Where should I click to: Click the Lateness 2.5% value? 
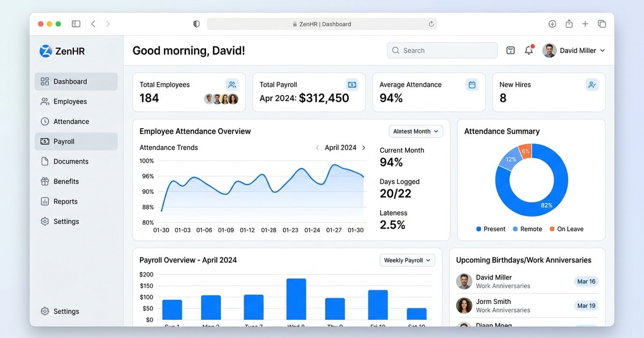tap(392, 225)
